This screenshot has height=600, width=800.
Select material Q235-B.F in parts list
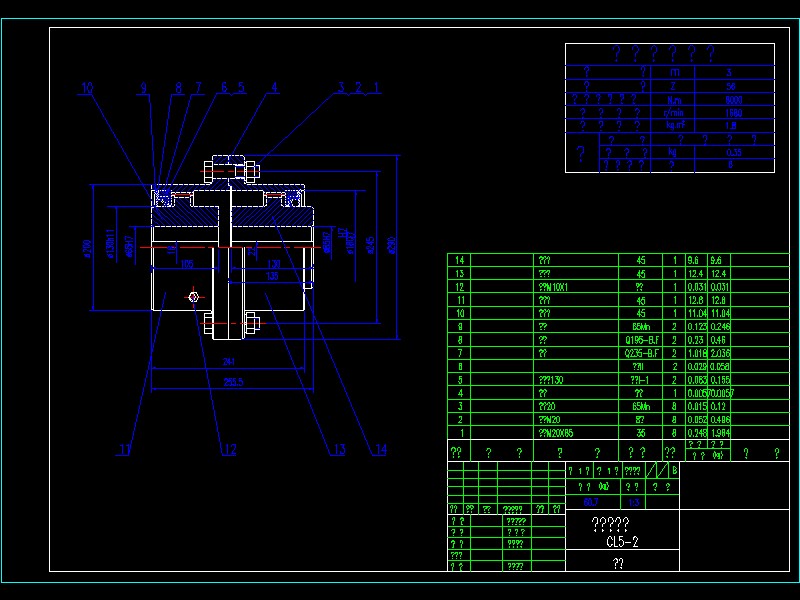click(641, 354)
